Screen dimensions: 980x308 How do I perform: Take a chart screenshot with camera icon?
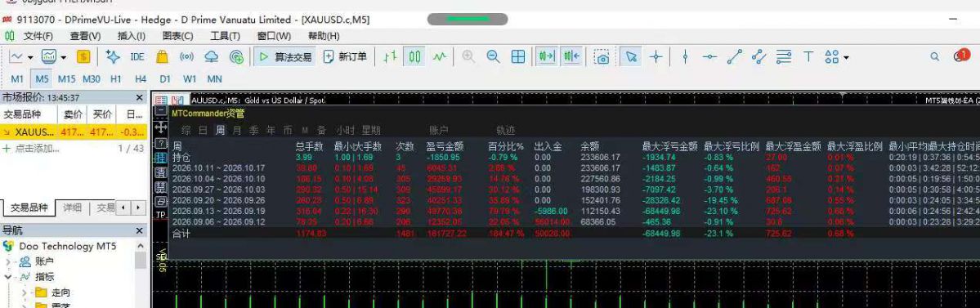point(602,57)
